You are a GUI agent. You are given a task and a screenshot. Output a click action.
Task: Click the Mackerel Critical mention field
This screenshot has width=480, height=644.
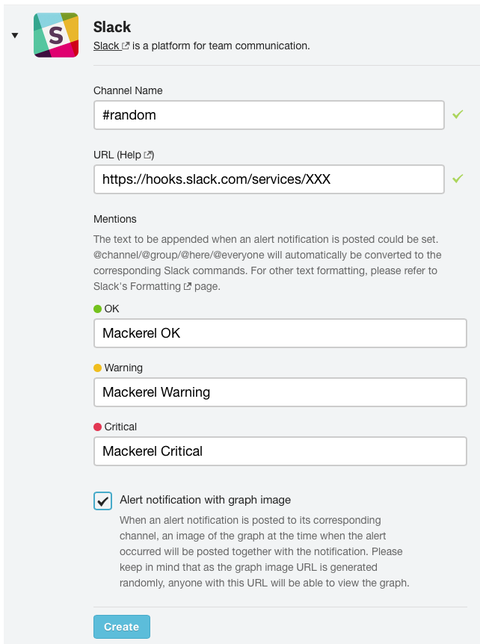(280, 451)
